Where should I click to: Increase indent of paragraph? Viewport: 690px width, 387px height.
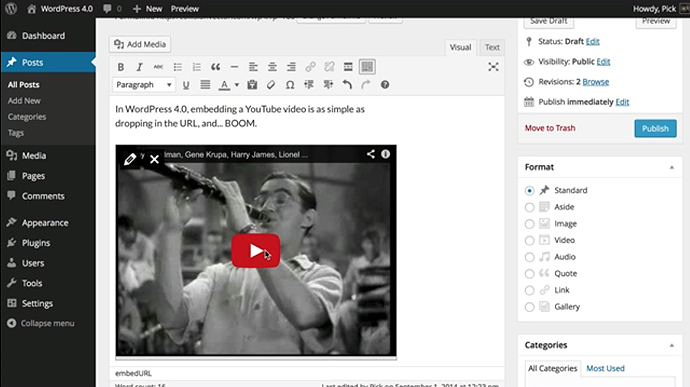tap(328, 85)
